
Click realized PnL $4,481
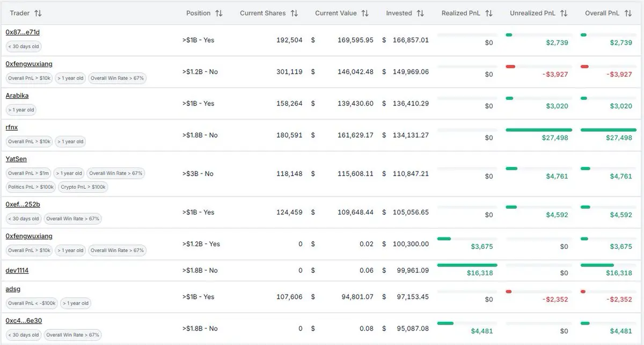[x=482, y=331]
